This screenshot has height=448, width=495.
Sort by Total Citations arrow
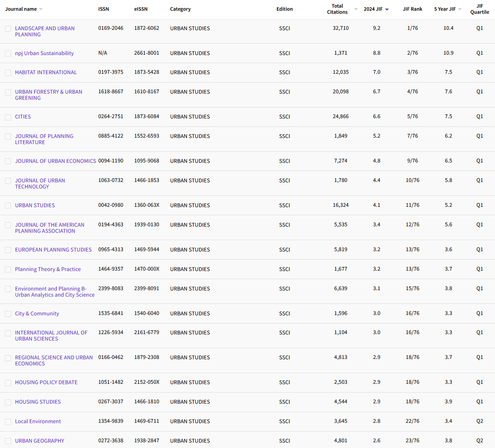(356, 9)
